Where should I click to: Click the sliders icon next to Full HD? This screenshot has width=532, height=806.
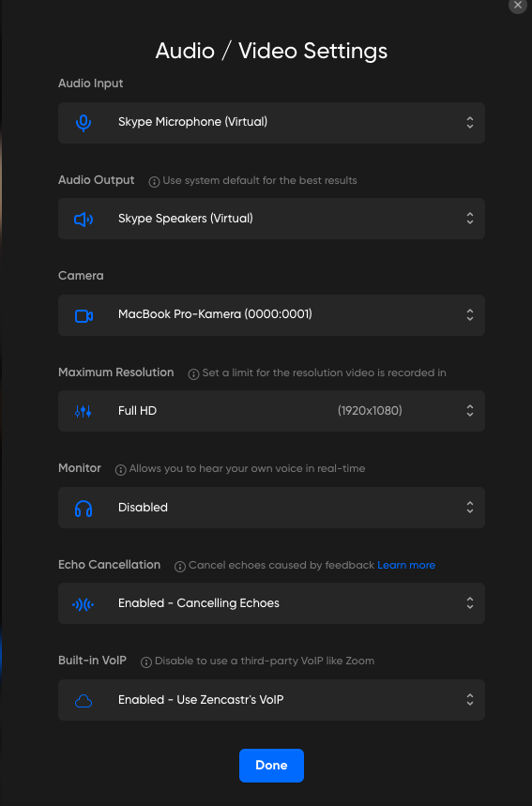click(84, 411)
